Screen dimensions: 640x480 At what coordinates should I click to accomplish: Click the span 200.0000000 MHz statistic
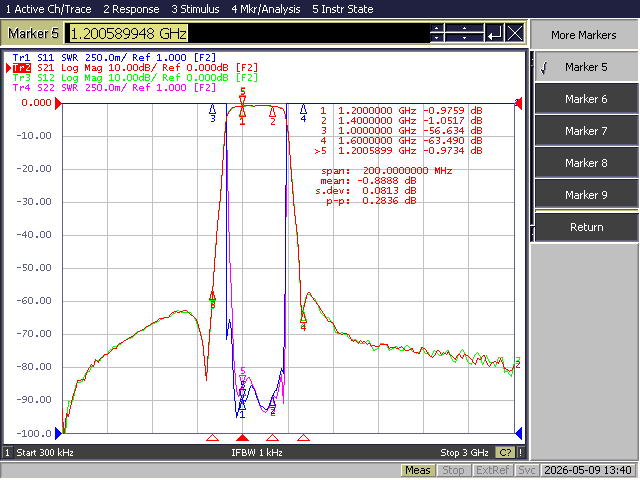pyautogui.click(x=387, y=171)
